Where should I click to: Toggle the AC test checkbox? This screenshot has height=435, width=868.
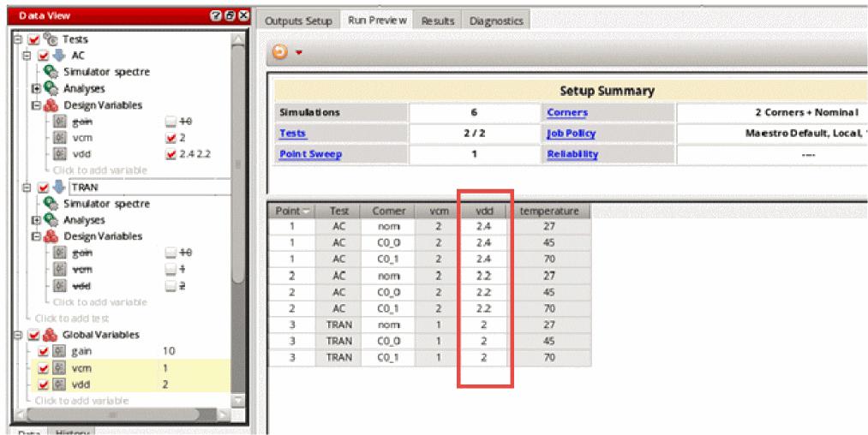click(x=43, y=56)
